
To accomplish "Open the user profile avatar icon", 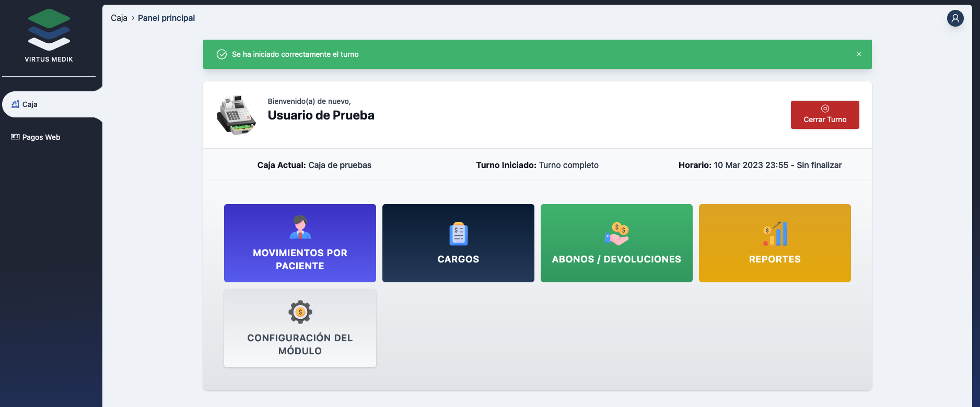I will coord(955,19).
